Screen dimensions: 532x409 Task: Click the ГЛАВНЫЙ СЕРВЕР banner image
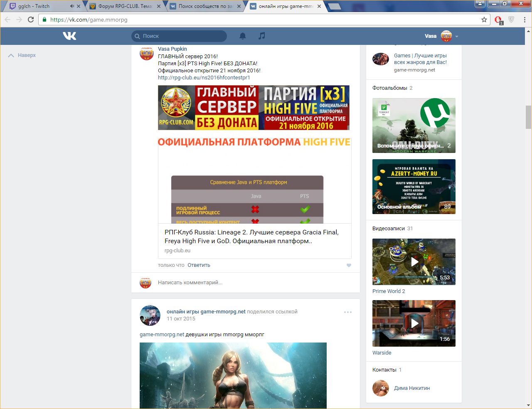[254, 108]
